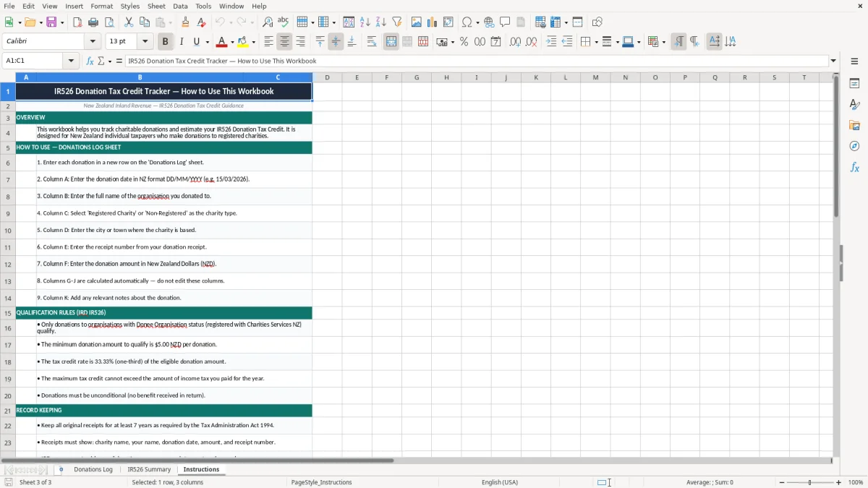
Task: Click the zoom slider in status bar
Action: click(x=810, y=482)
